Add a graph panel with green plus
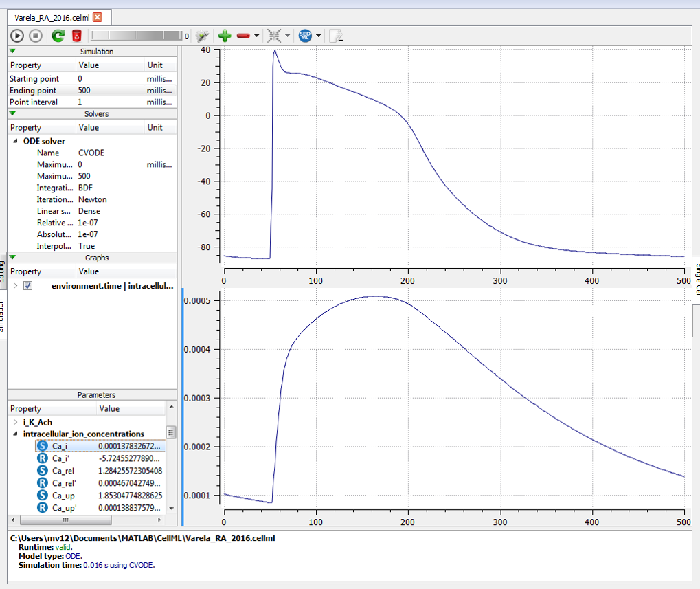The height and width of the screenshot is (589, 700). pos(225,36)
